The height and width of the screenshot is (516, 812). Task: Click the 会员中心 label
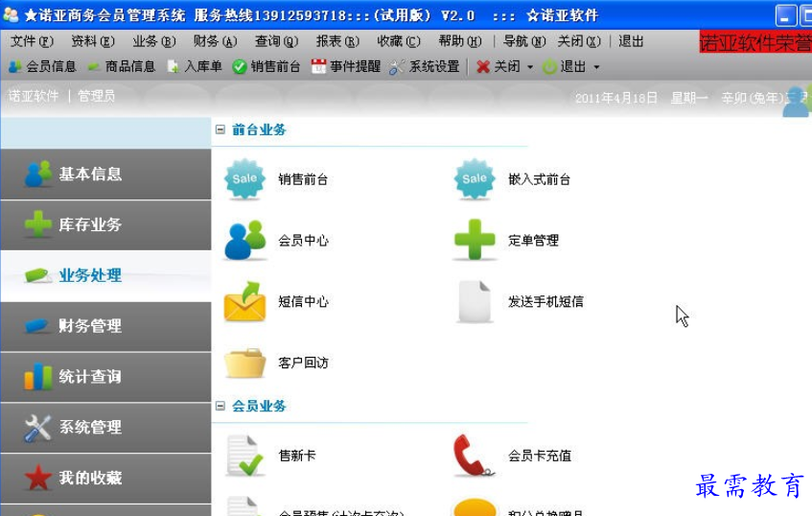pyautogui.click(x=303, y=241)
